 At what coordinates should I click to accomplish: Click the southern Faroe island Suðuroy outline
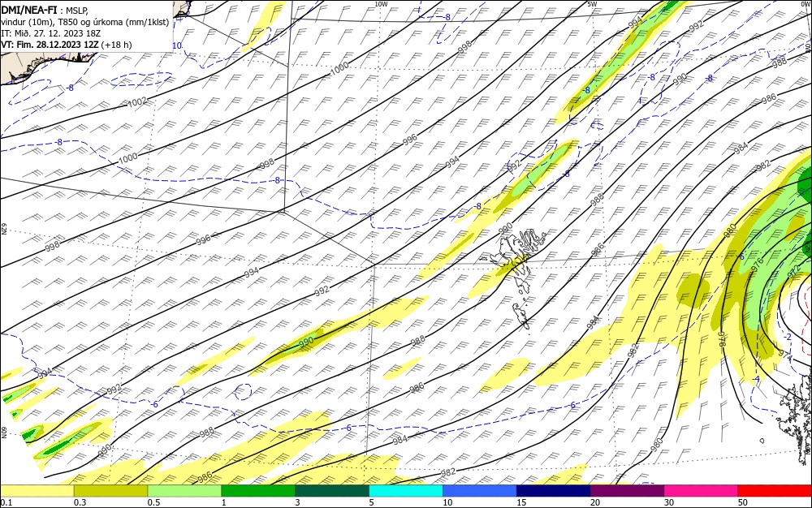click(521, 315)
